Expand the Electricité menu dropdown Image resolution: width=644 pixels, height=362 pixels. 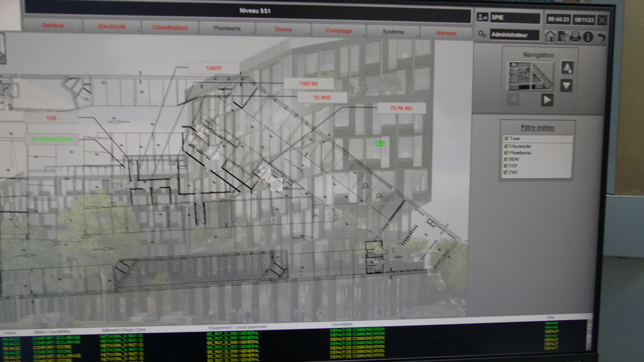[x=112, y=27]
